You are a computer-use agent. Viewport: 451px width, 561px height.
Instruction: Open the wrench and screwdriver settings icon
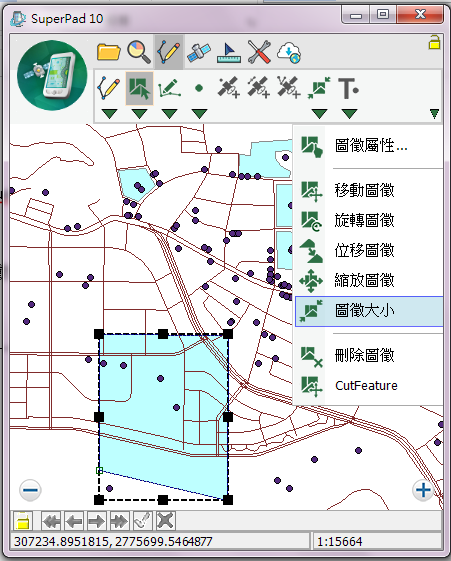pos(259,52)
